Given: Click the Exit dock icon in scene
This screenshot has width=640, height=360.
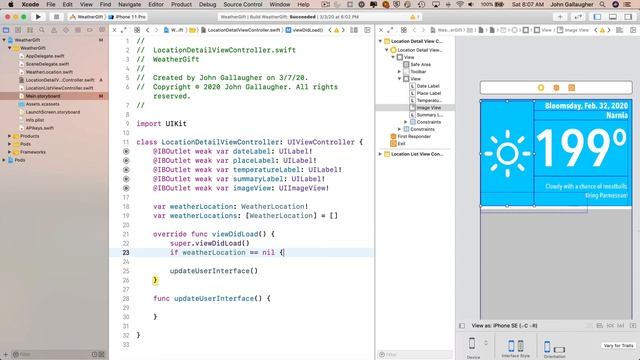Looking at the screenshot, I should pyautogui.click(x=571, y=87).
